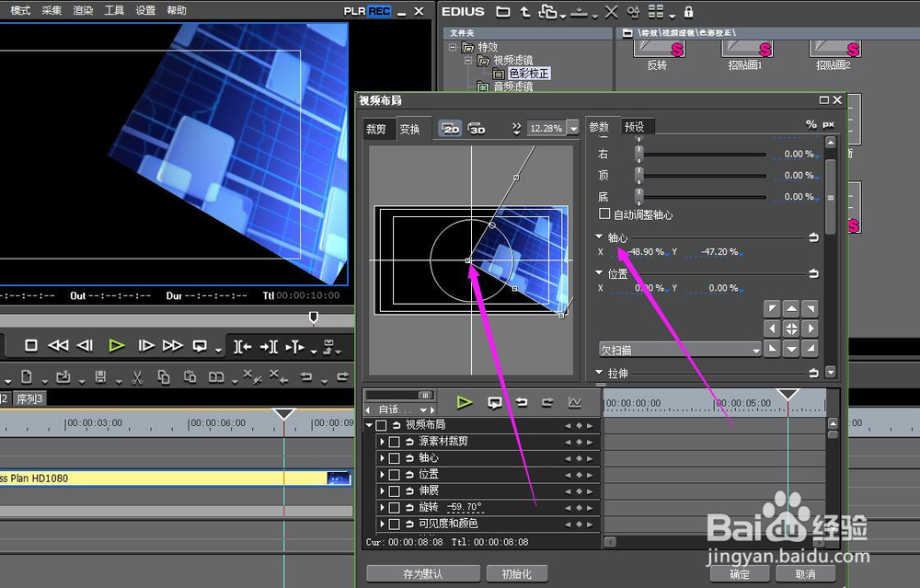Open folder icon in EDIUS bin toolbar

coord(503,12)
